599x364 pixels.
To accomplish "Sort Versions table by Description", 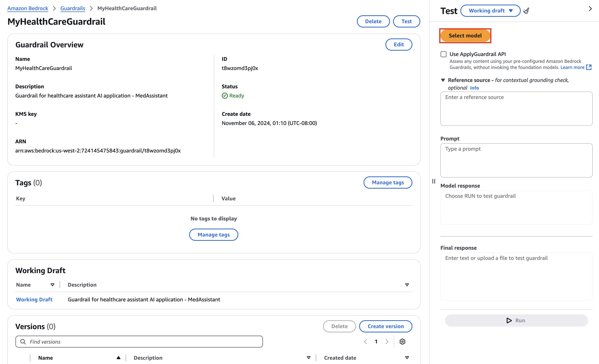I will click(309, 358).
